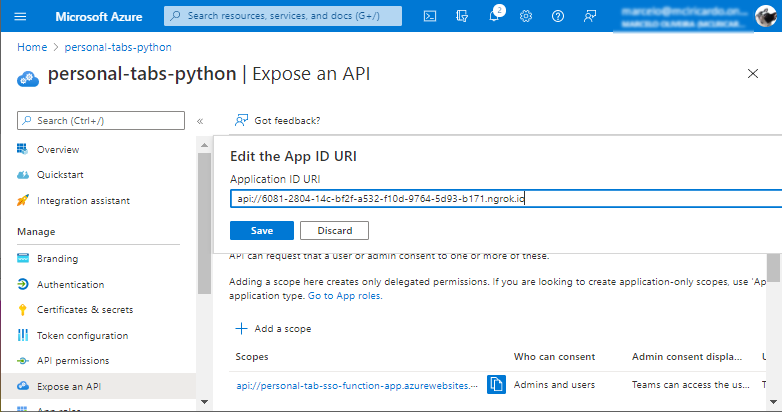Click personal-tabs-python breadcrumb
Screen dimensions: 782x412
118,47
